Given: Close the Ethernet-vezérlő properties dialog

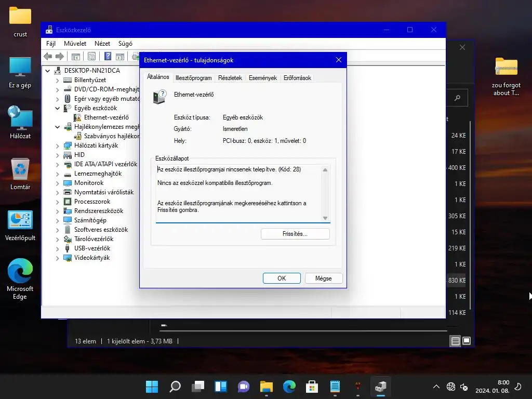Looking at the screenshot, I should click(338, 60).
